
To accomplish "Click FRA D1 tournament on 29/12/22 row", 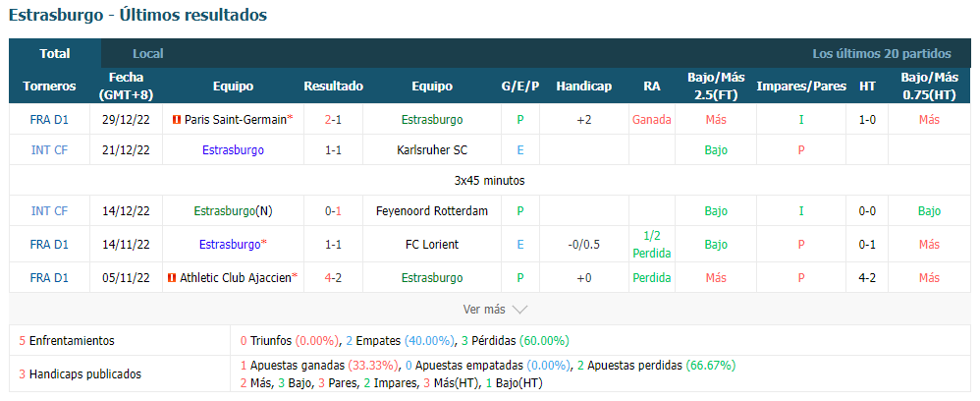I will click(x=49, y=120).
